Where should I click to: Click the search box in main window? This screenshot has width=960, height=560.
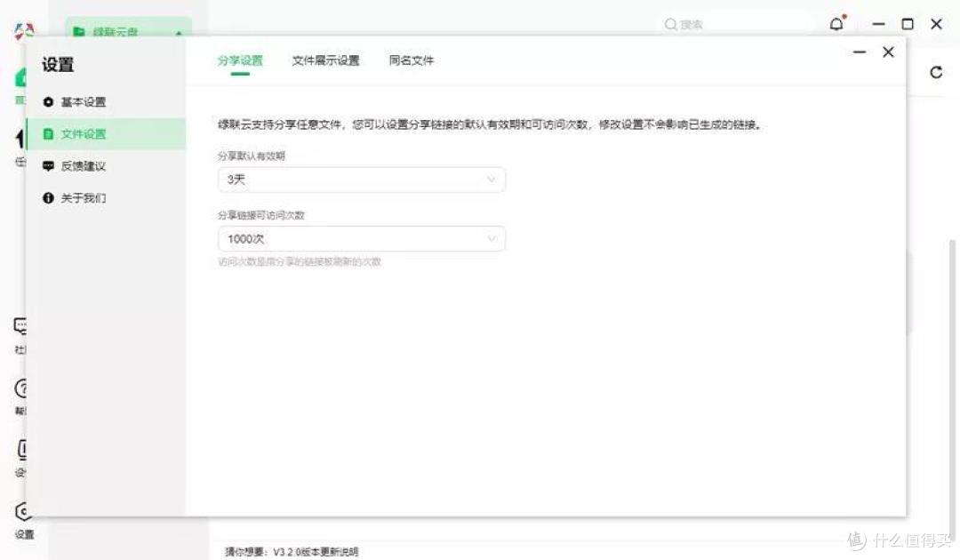click(735, 25)
